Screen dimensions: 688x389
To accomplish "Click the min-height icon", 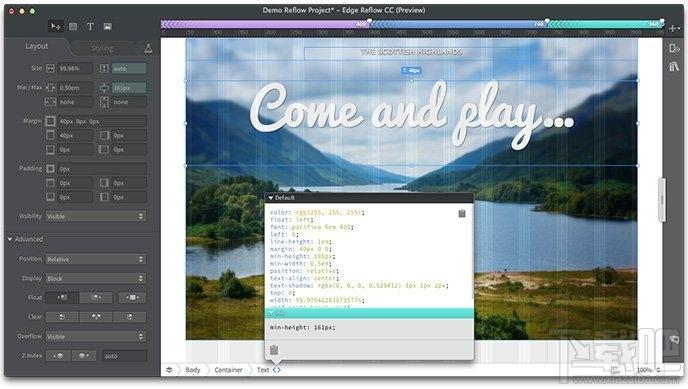I will tap(104, 88).
